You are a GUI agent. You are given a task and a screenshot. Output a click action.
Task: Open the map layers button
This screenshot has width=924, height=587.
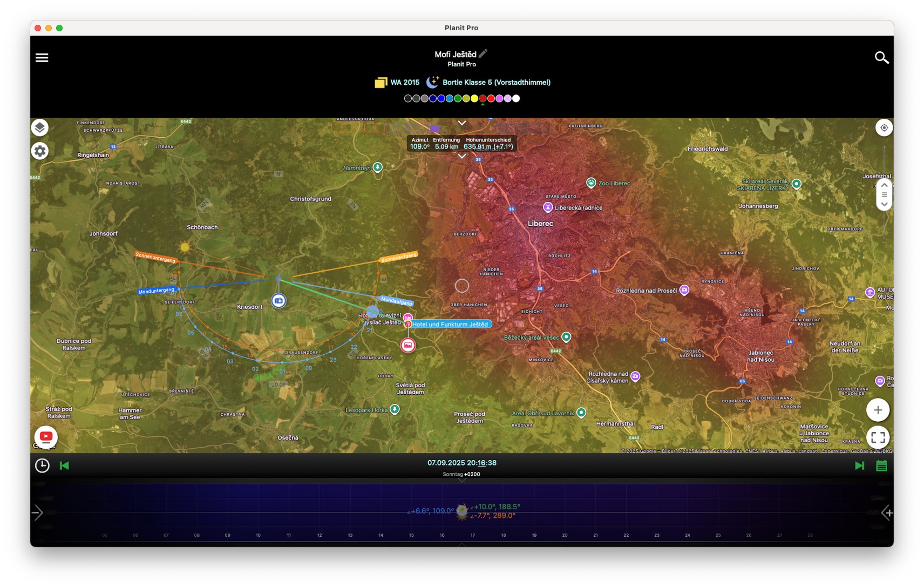(40, 128)
